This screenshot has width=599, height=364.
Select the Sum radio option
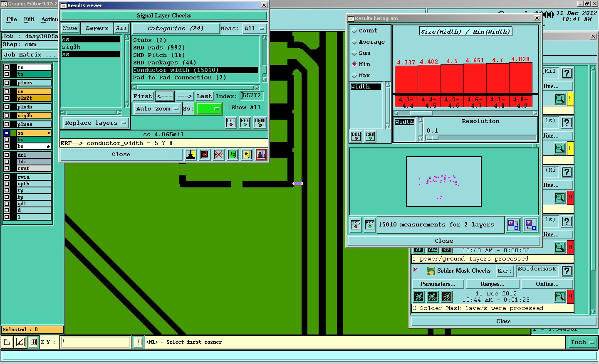pyautogui.click(x=354, y=53)
